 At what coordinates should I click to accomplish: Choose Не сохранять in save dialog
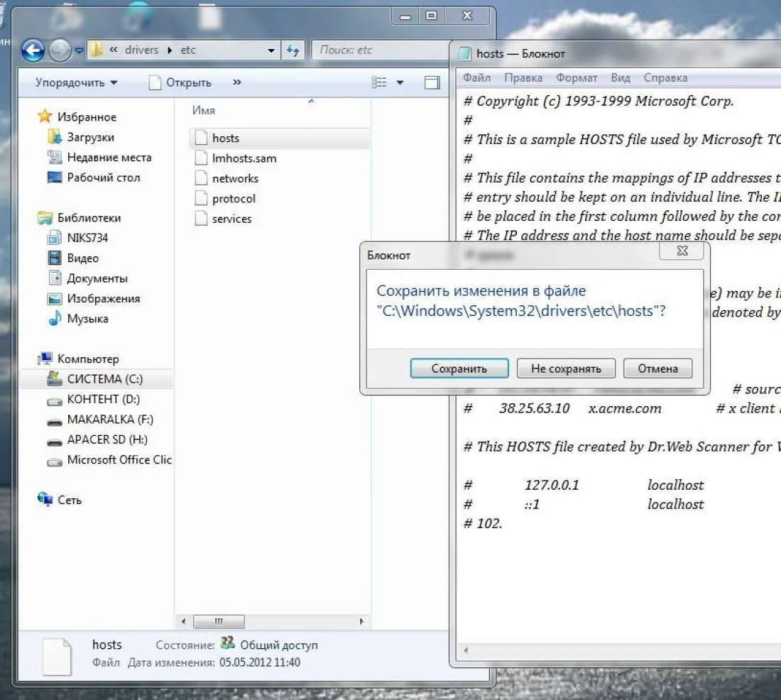click(x=566, y=368)
